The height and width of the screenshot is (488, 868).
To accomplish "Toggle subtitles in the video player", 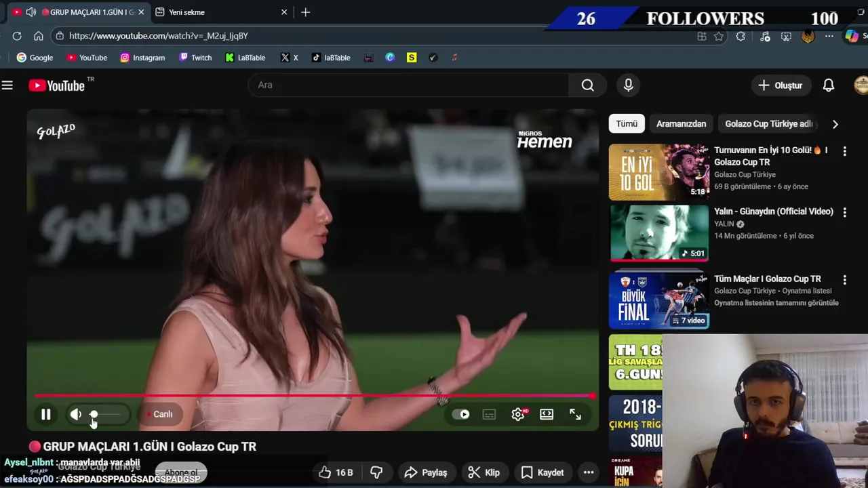I will pos(489,414).
